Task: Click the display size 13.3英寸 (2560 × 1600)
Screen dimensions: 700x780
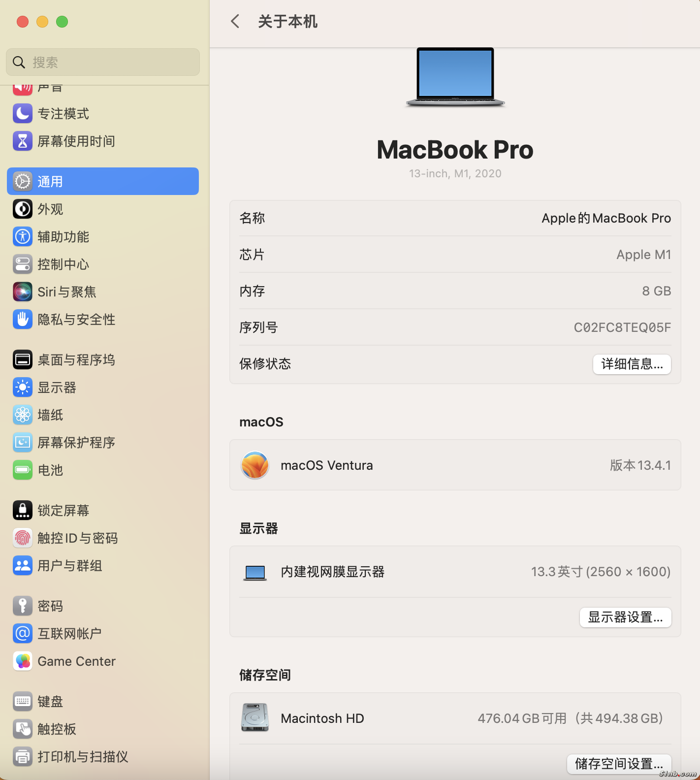Action: point(601,572)
